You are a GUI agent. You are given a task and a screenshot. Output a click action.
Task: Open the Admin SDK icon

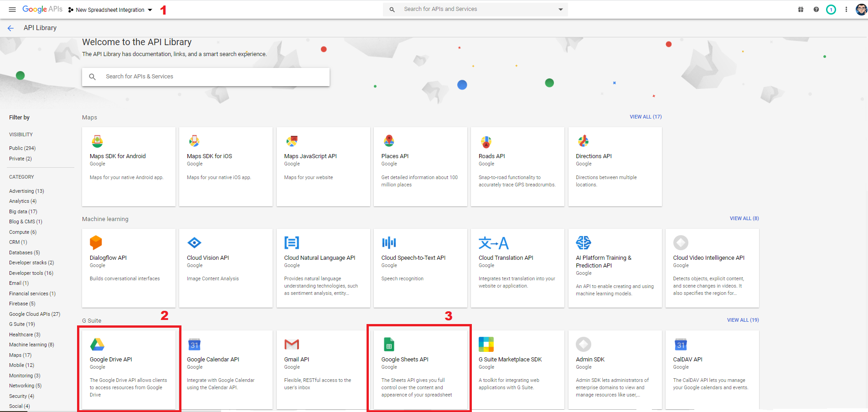click(584, 344)
